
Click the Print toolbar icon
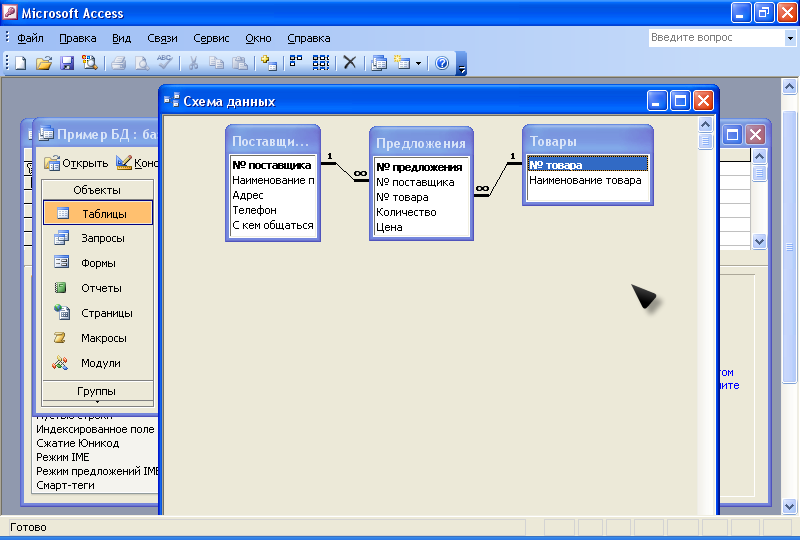pos(118,63)
